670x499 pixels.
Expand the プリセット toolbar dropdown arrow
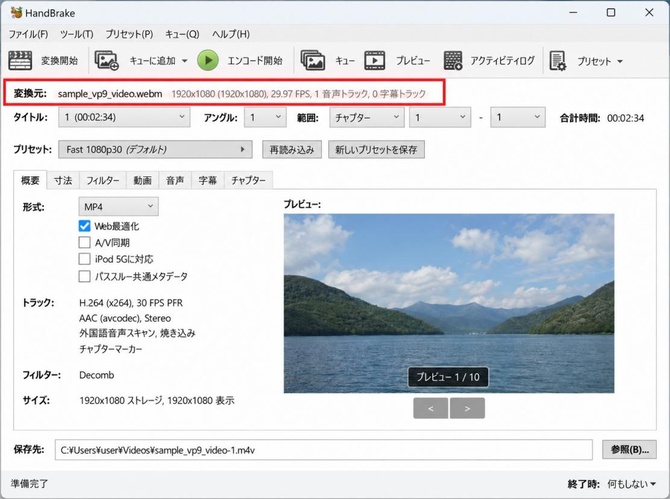[x=620, y=62]
